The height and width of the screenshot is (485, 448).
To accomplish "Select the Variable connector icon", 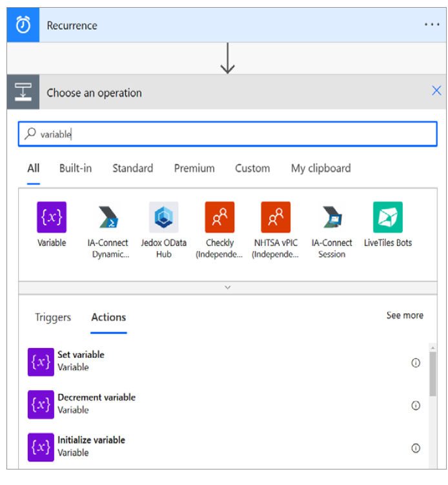I will [52, 217].
